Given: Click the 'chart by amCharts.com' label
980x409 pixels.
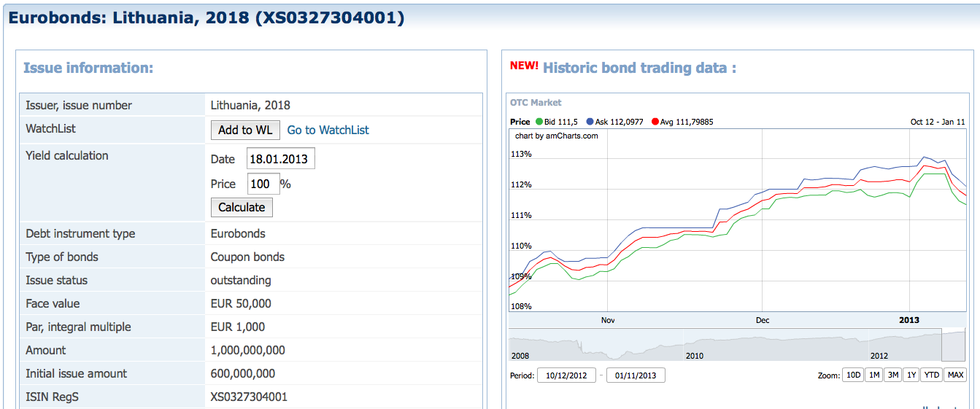Looking at the screenshot, I should [x=556, y=136].
